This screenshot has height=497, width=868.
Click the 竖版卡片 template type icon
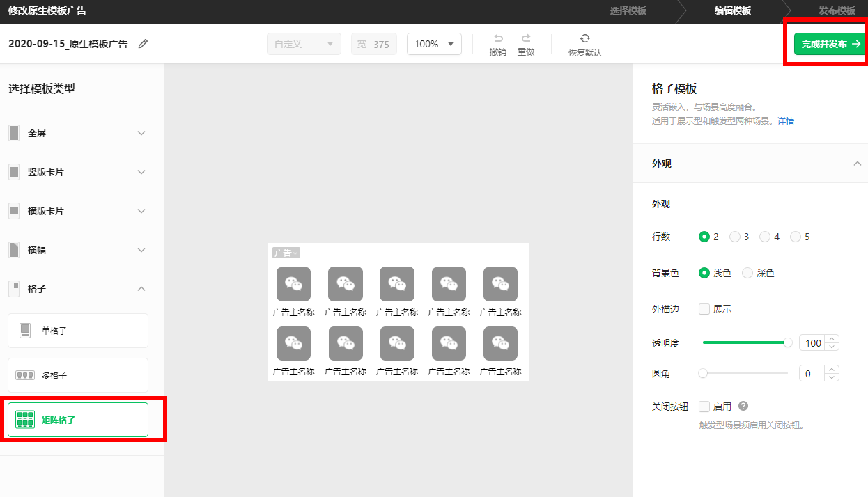tap(14, 172)
